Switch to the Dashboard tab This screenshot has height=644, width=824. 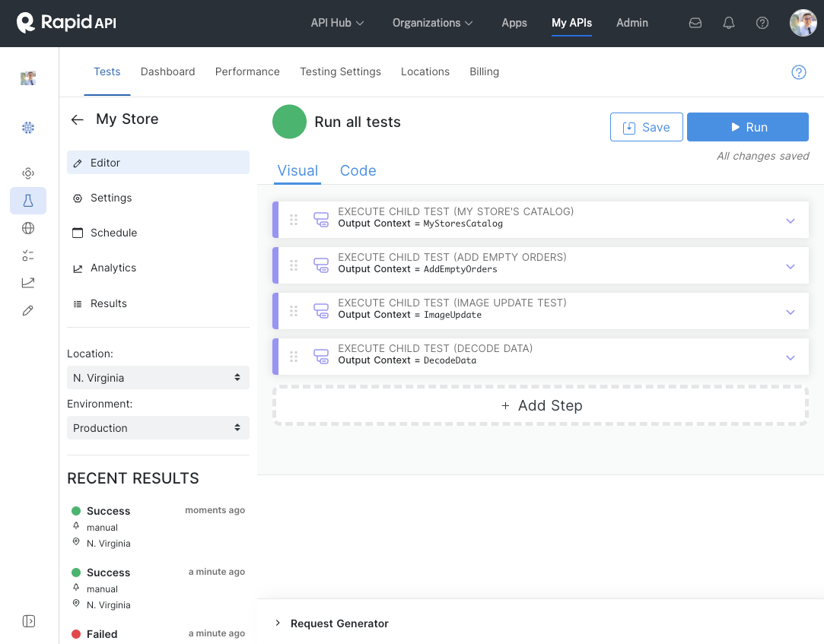point(167,72)
